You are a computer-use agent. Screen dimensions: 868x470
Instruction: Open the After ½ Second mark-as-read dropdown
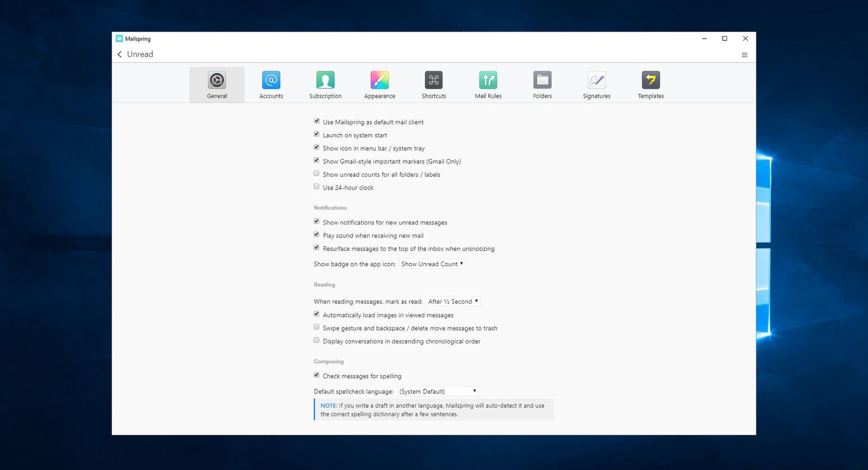click(x=453, y=301)
